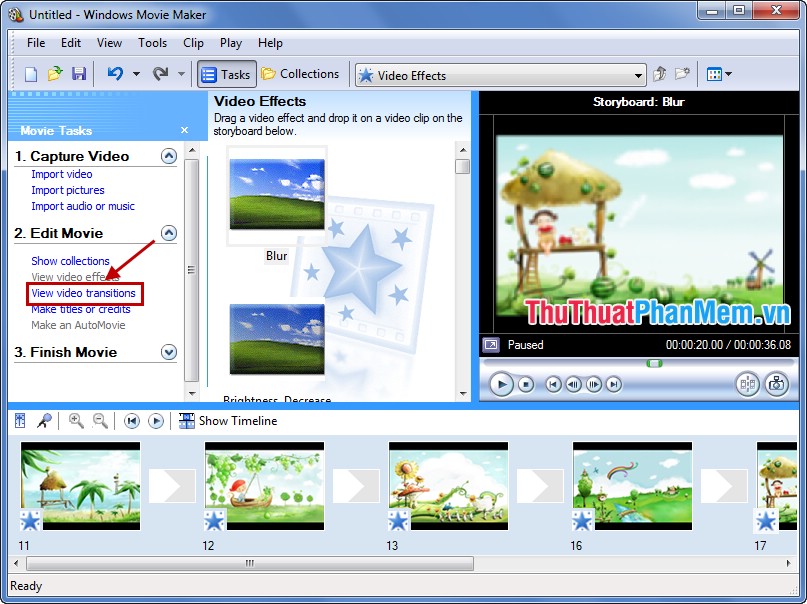Viewport: 807px width, 604px height.
Task: Split the clip using the split icon
Action: tap(748, 384)
